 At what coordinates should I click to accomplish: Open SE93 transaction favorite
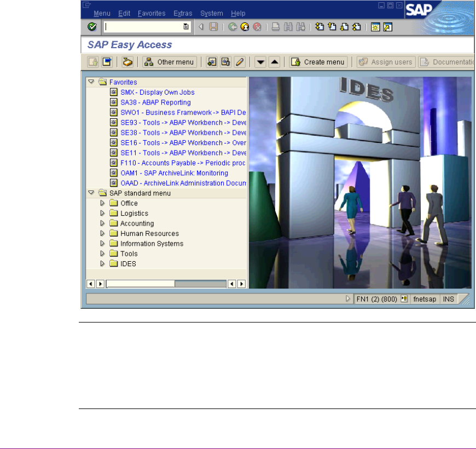pyautogui.click(x=183, y=123)
